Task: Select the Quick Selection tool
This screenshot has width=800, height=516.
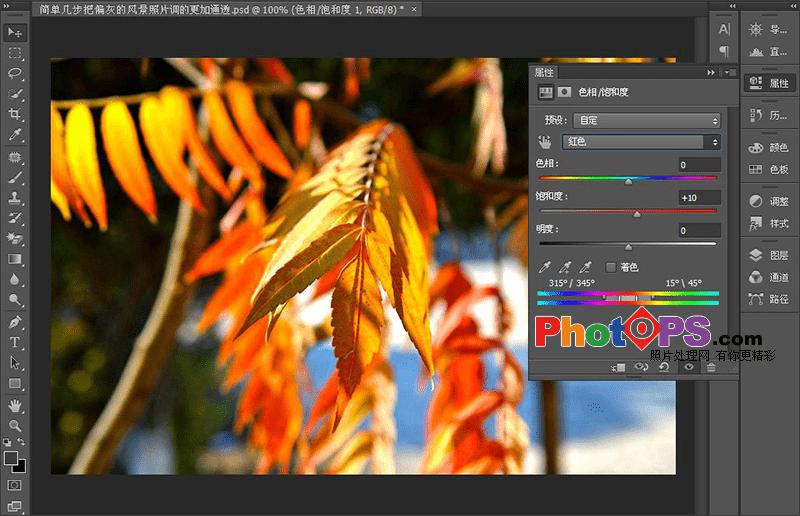Action: 15,93
